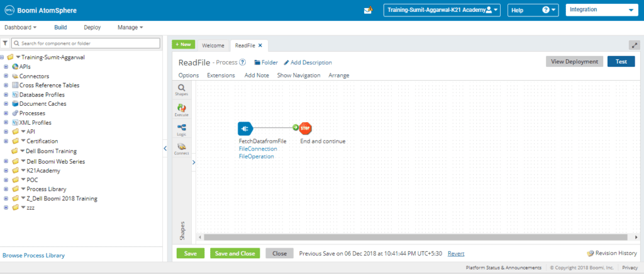The height and width of the screenshot is (274, 644).
Task: Open Browse Process Library
Action: tap(34, 256)
